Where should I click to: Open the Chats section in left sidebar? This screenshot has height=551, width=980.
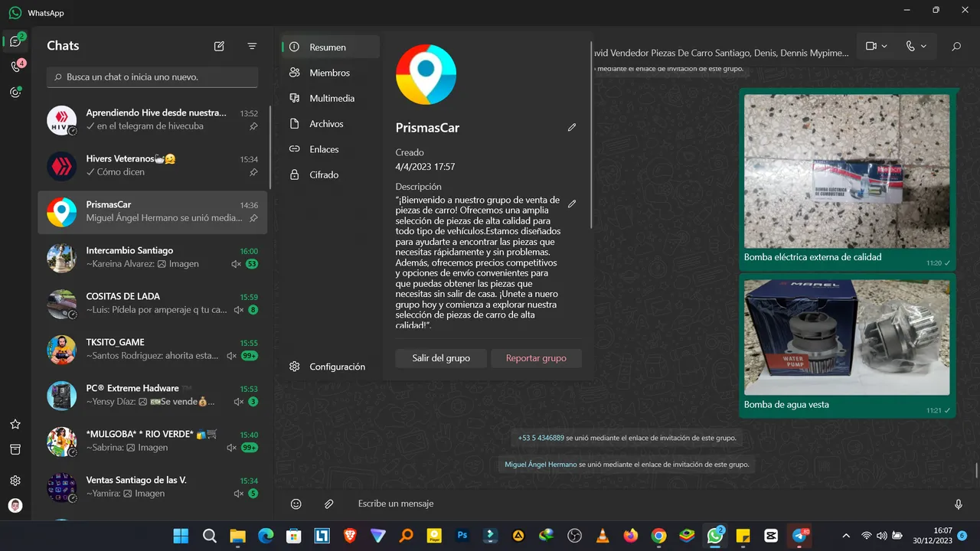15,41
